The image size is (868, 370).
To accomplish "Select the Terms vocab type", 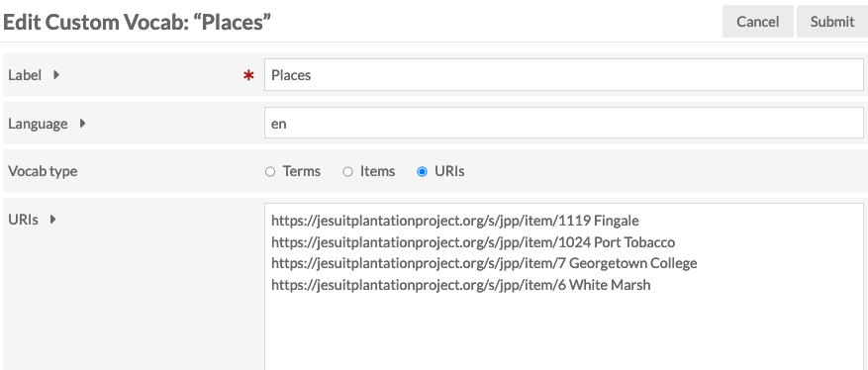I will pos(270,171).
